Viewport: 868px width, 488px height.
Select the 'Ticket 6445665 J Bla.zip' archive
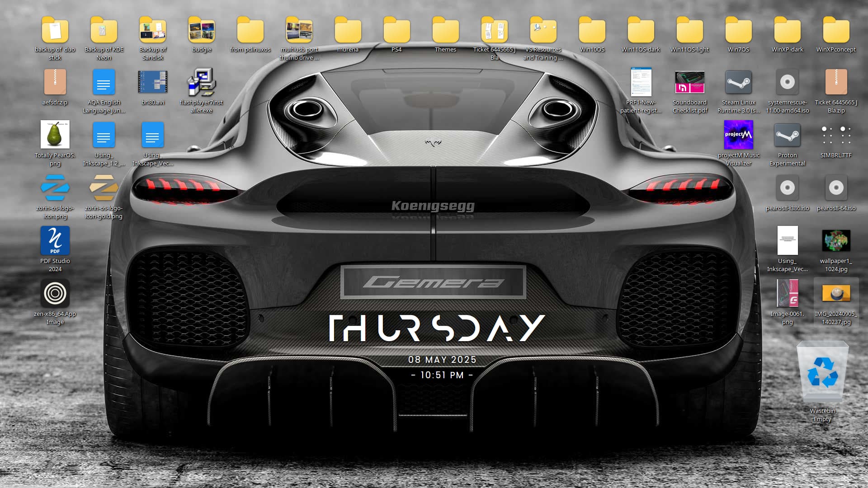tap(836, 82)
